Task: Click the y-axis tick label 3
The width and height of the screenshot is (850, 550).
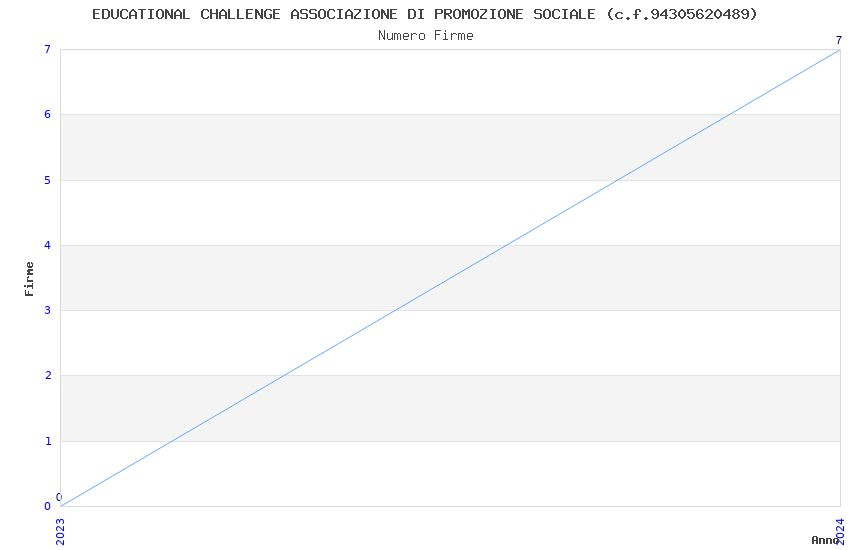Action: point(47,310)
